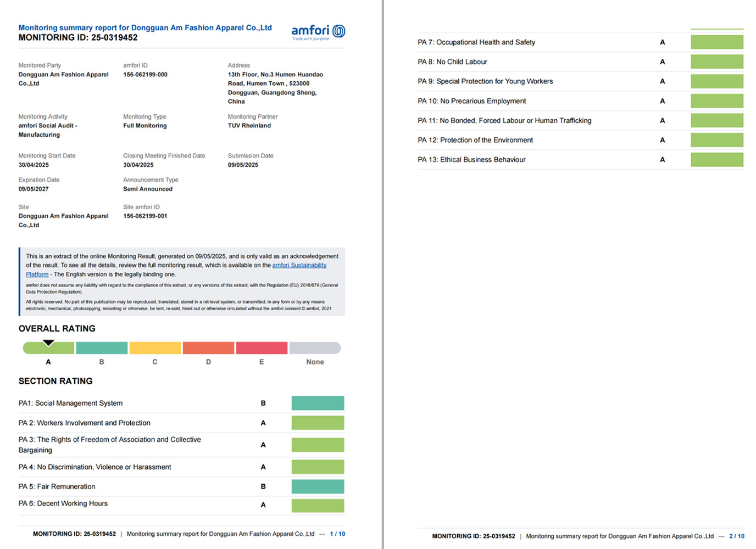Click row 'PA 12: Protection of the Environment'
Screen dimensions: 756x549
[x=581, y=140]
